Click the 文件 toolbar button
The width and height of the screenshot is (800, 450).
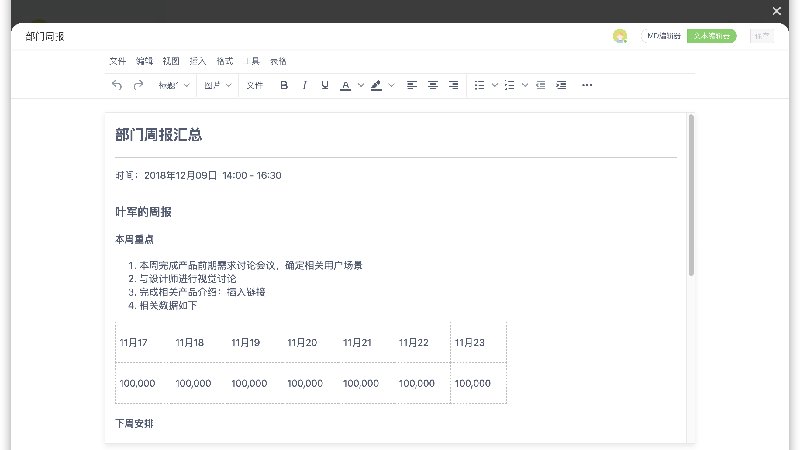coord(255,85)
